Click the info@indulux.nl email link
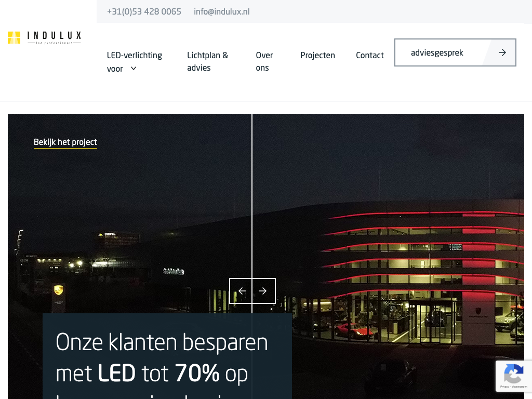 [222, 11]
